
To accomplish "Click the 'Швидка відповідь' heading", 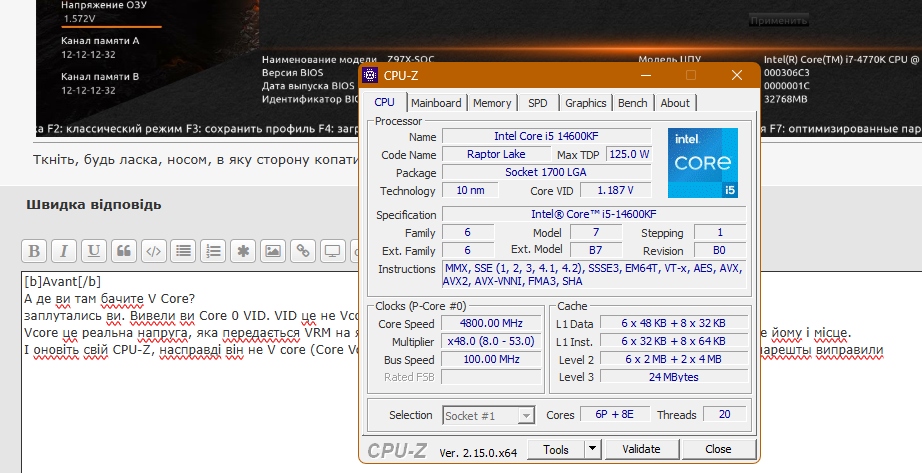I will [x=93, y=205].
